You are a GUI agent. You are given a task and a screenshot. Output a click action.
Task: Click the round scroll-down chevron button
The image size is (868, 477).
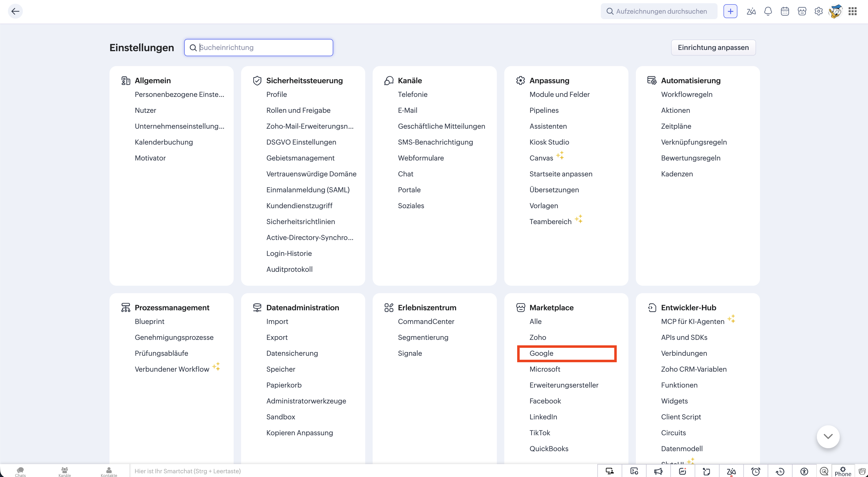pos(828,436)
